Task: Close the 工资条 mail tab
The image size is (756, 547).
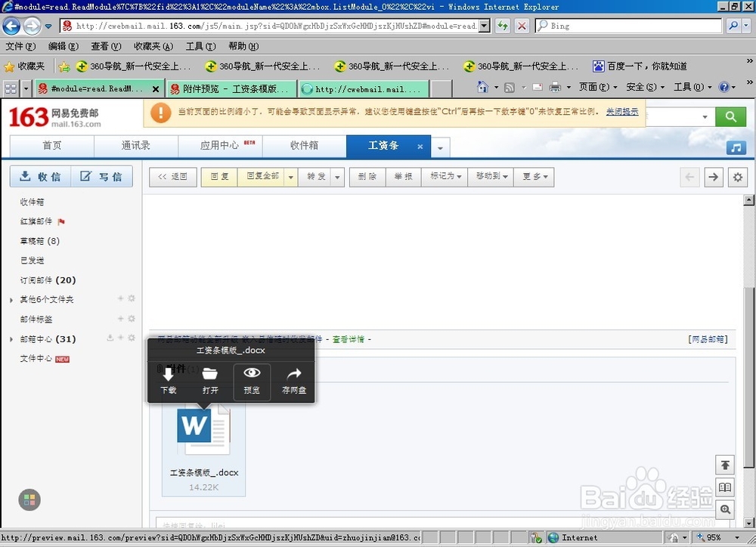Action: (420, 147)
